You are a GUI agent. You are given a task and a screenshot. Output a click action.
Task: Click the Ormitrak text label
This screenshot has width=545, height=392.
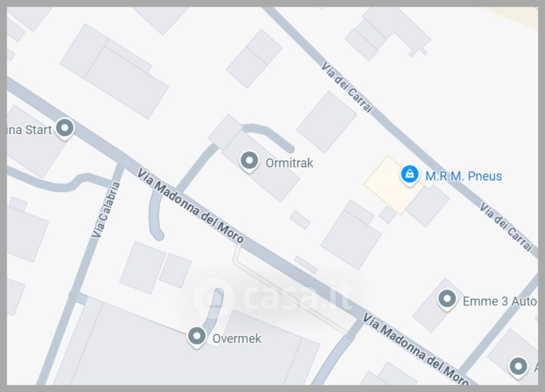point(289,163)
